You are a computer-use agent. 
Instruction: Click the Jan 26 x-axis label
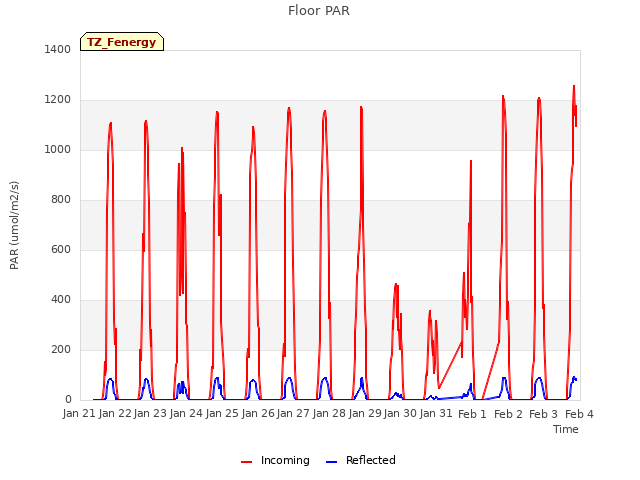point(258,414)
